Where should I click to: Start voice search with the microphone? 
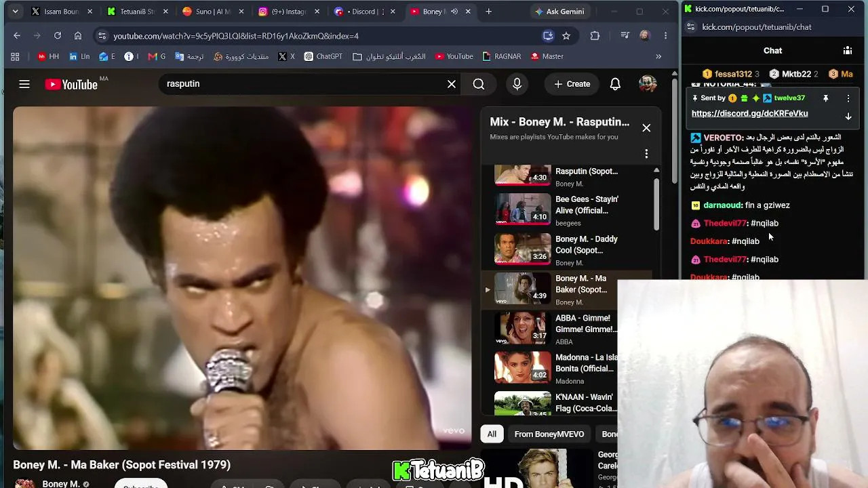[517, 84]
